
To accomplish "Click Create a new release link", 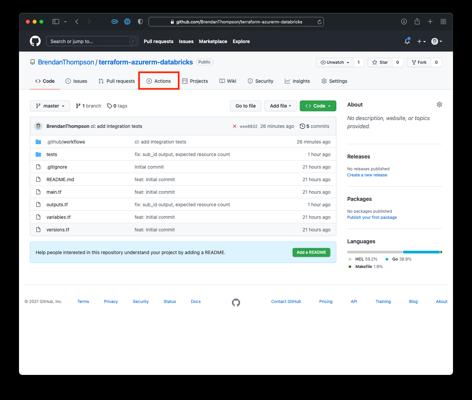I will 367,175.
